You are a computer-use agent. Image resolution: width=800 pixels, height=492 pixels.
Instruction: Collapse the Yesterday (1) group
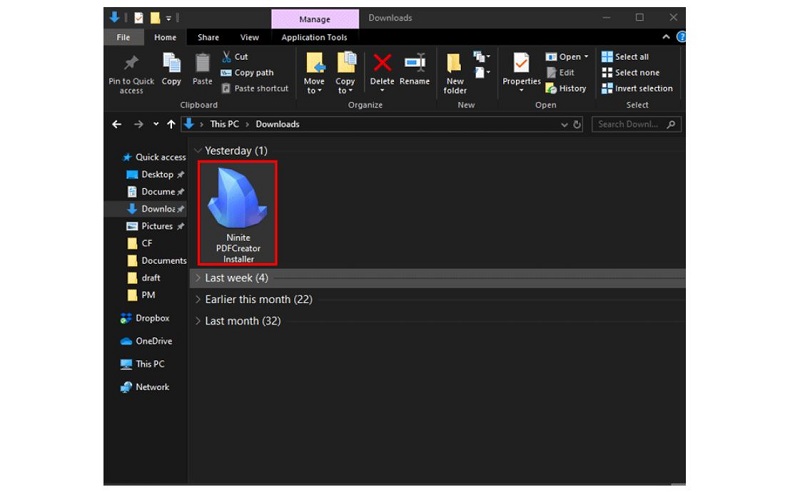tap(198, 151)
